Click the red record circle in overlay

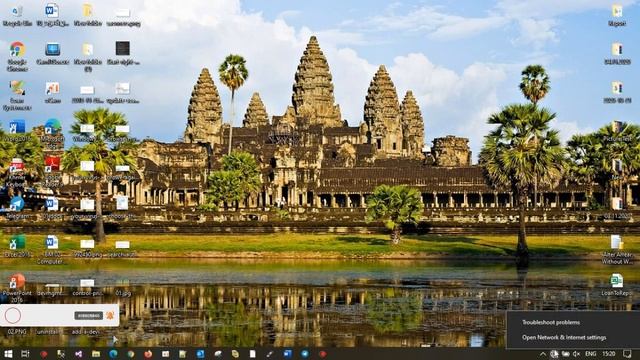pos(13,316)
